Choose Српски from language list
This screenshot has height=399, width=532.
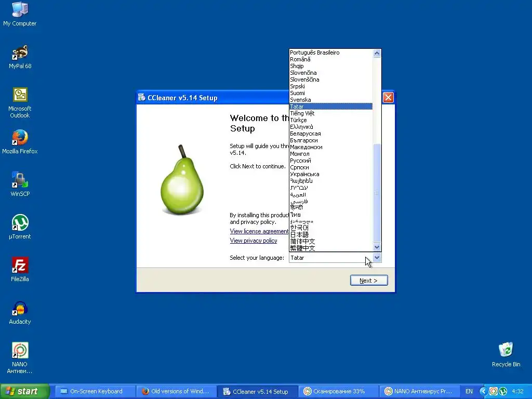click(x=331, y=167)
